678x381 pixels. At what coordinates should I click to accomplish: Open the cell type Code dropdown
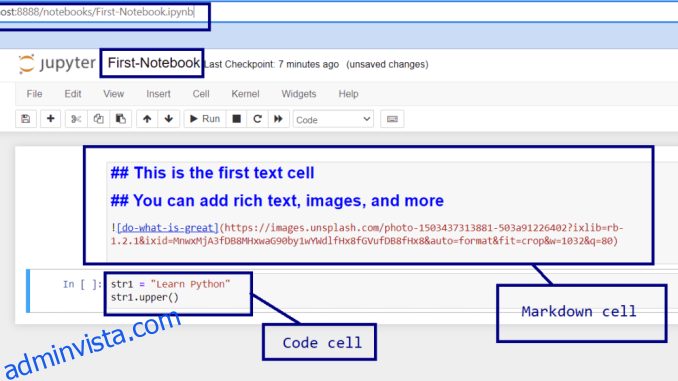333,119
